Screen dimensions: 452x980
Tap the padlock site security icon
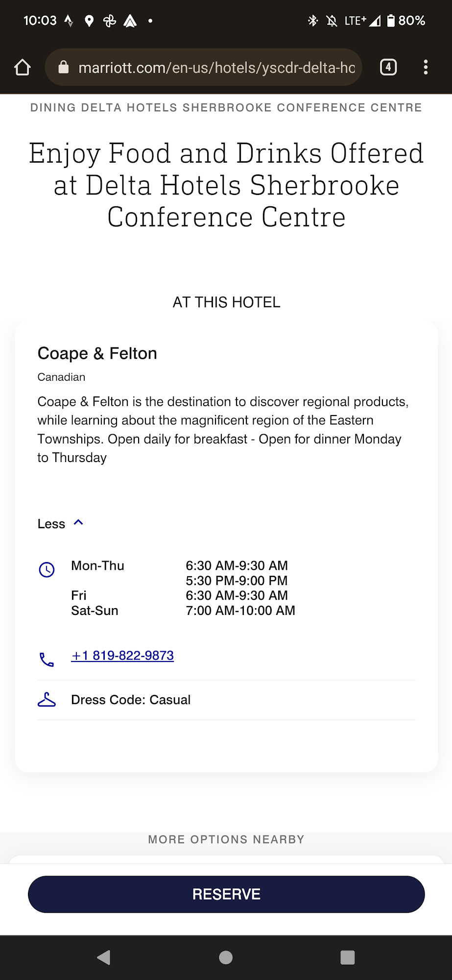tap(64, 67)
